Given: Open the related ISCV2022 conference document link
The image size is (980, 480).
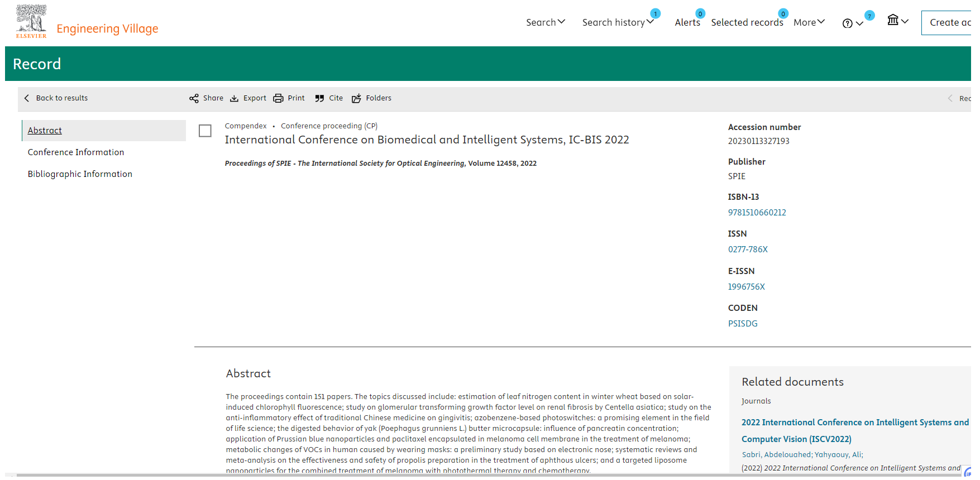Looking at the screenshot, I should tap(854, 430).
